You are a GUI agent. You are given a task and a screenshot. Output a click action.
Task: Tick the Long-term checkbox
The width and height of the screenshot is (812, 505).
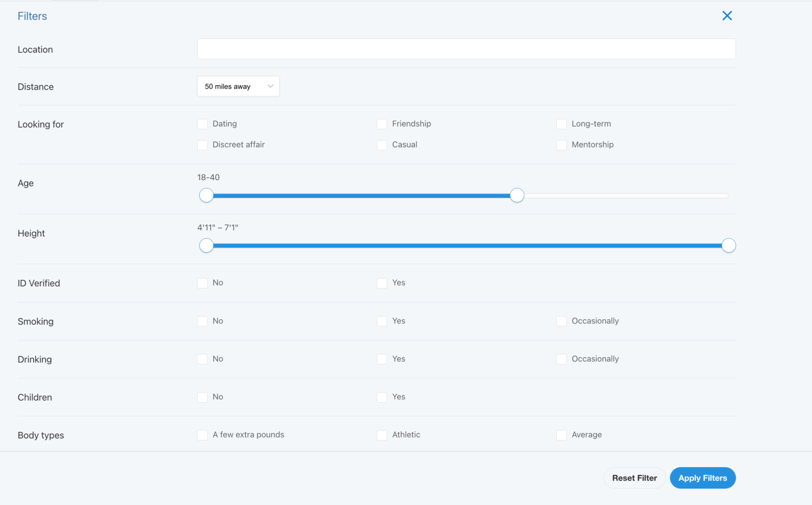click(561, 124)
